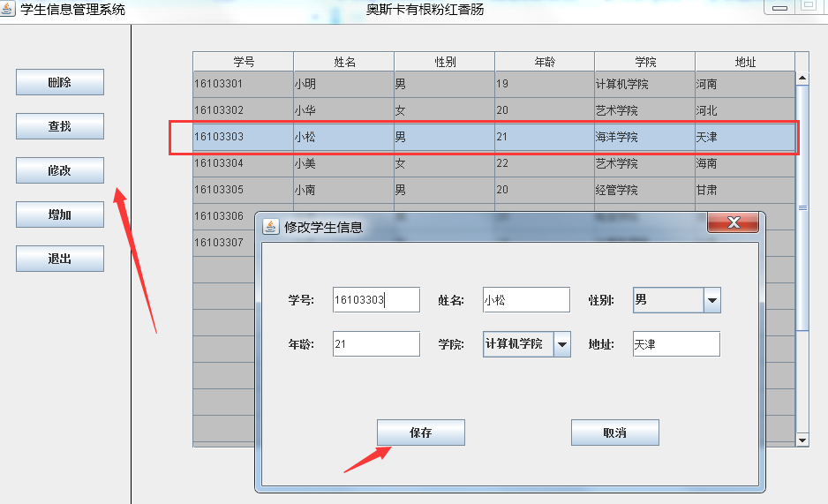Focus the 地址 input field
This screenshot has height=504, width=828.
(x=676, y=344)
